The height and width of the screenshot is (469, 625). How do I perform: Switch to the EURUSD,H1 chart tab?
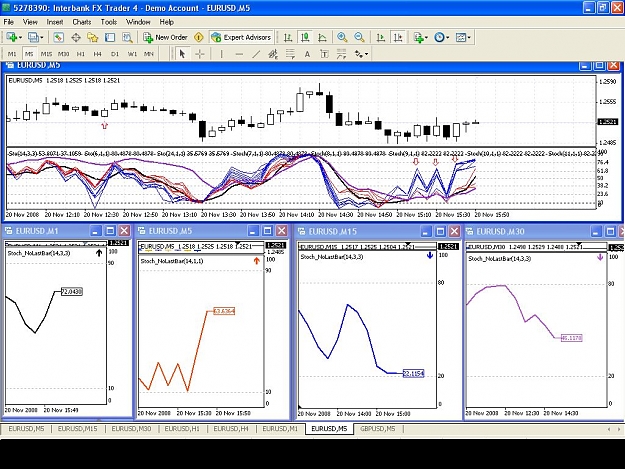point(182,429)
